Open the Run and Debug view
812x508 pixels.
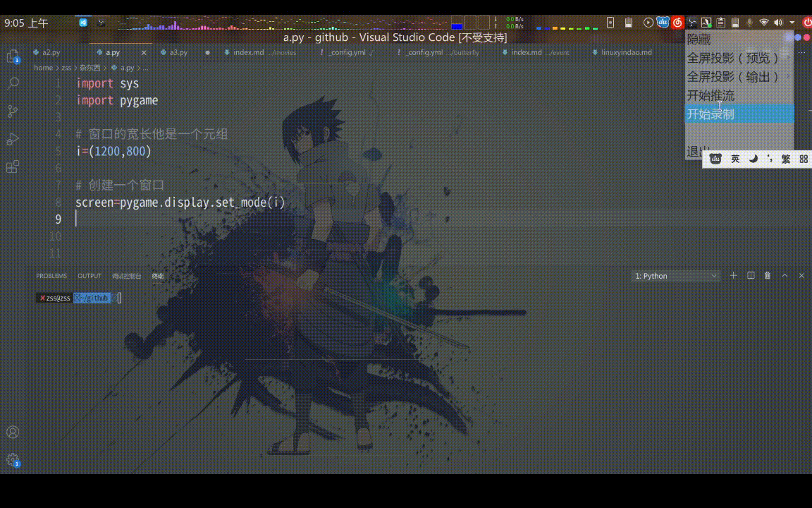click(13, 139)
